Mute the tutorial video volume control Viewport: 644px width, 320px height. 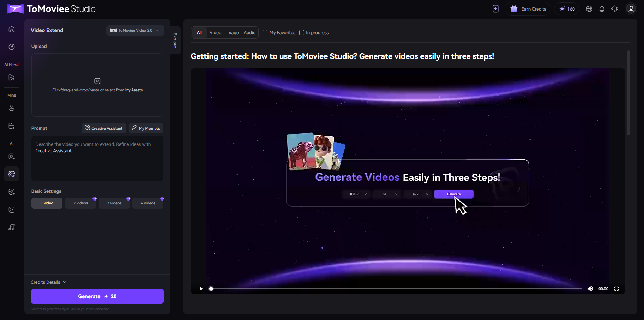coord(590,289)
